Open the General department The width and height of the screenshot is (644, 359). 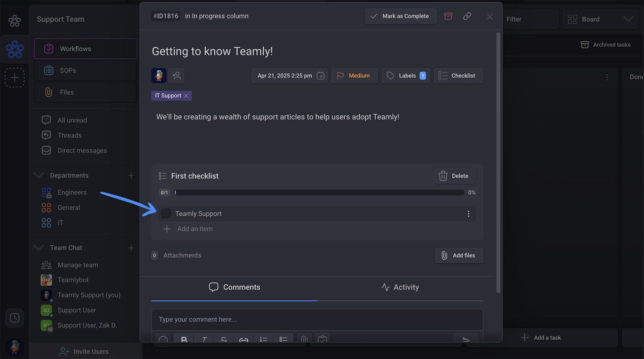coord(61,208)
